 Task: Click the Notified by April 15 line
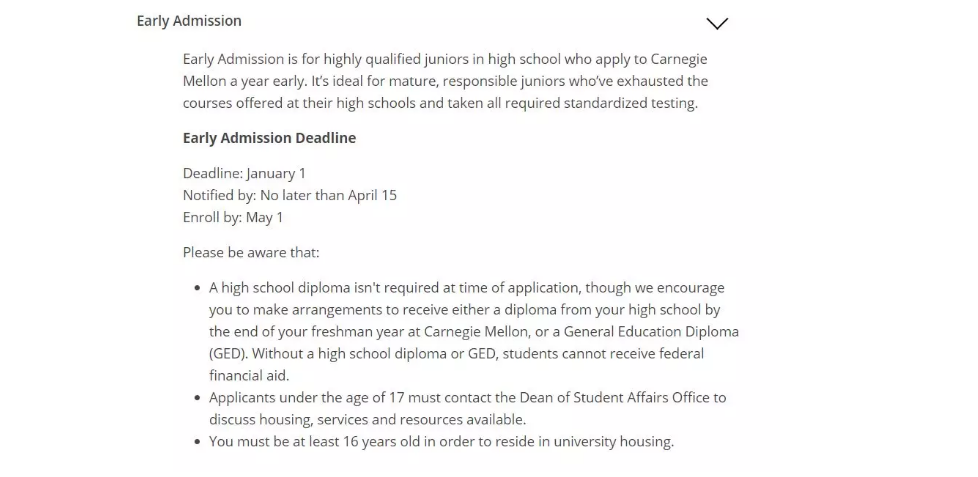point(289,195)
